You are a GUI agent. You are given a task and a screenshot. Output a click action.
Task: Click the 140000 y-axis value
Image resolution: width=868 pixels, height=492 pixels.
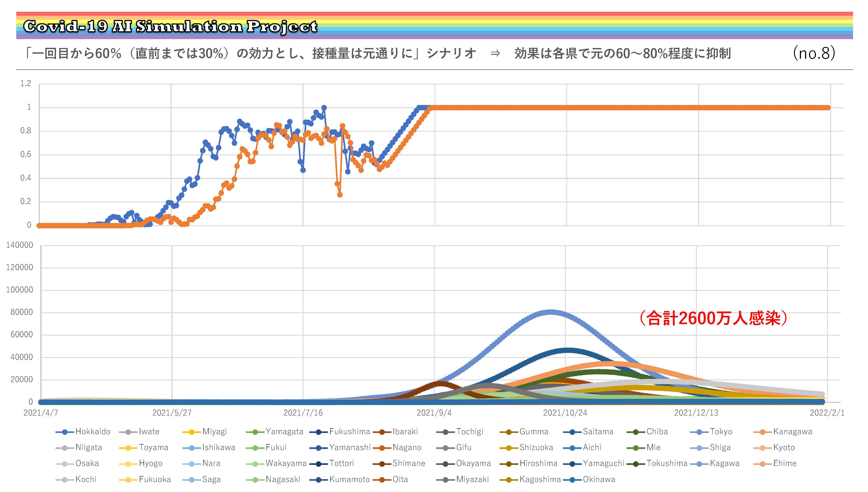(20, 245)
